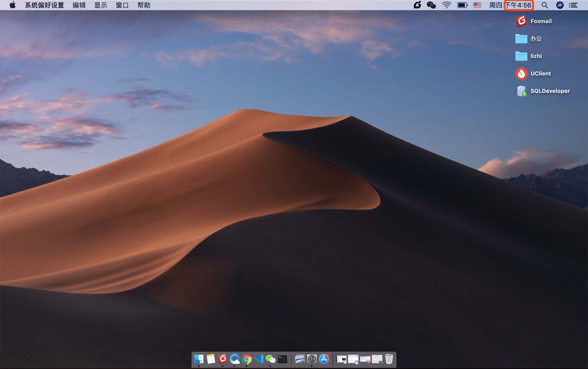Viewport: 588px width, 369px height.
Task: Open Spotlight search magnifier
Action: click(x=545, y=5)
